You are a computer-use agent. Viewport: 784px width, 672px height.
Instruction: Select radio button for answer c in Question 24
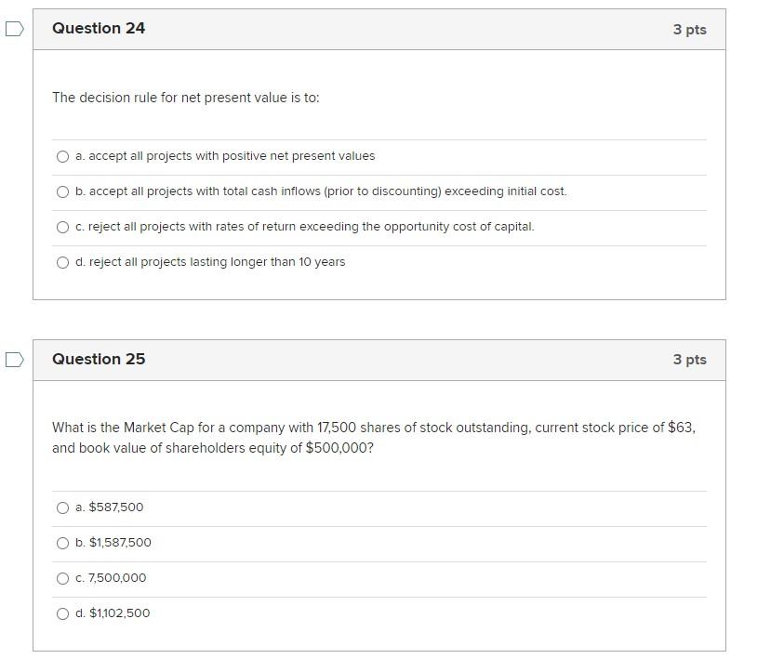(x=61, y=227)
